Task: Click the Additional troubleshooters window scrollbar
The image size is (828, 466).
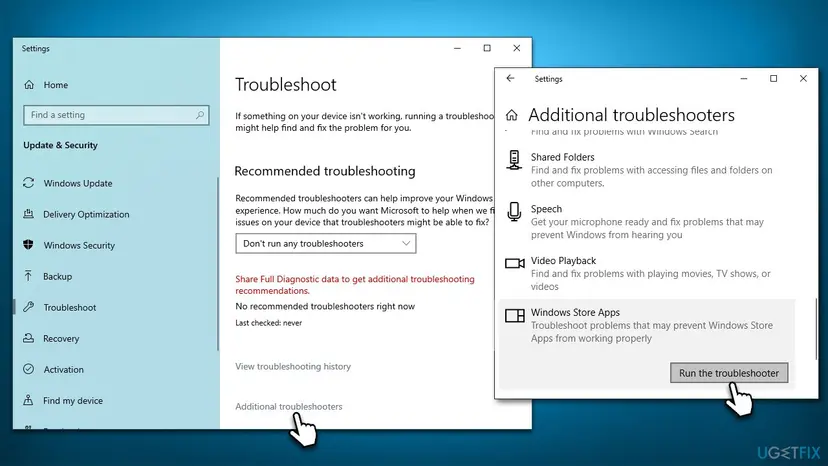Action: click(x=815, y=329)
